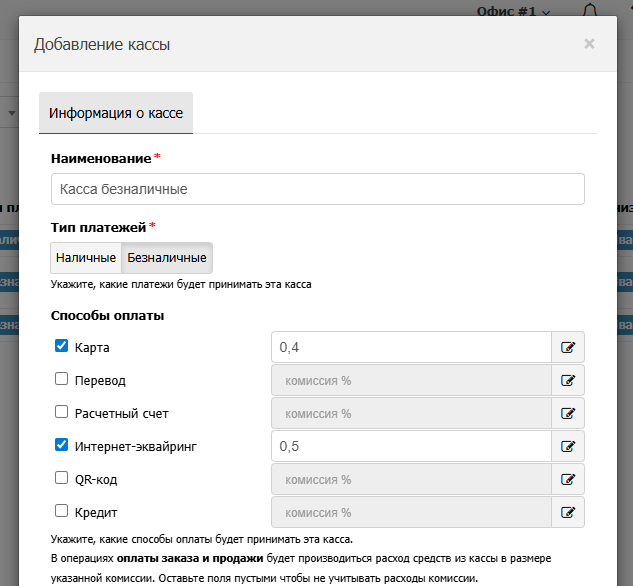Click the edit icon beside Интернет-эквайринг commission
Image resolution: width=633 pixels, height=586 pixels.
(568, 446)
